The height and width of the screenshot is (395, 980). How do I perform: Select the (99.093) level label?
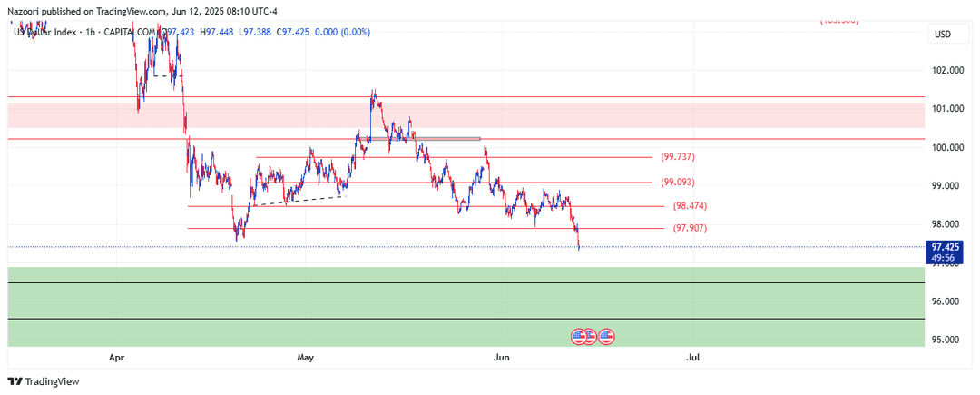click(678, 183)
